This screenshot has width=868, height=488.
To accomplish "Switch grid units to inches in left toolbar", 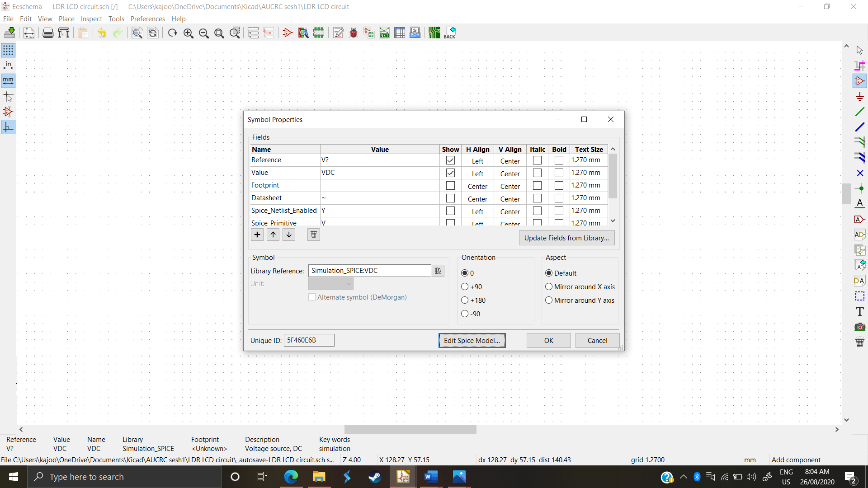I will click(x=8, y=65).
